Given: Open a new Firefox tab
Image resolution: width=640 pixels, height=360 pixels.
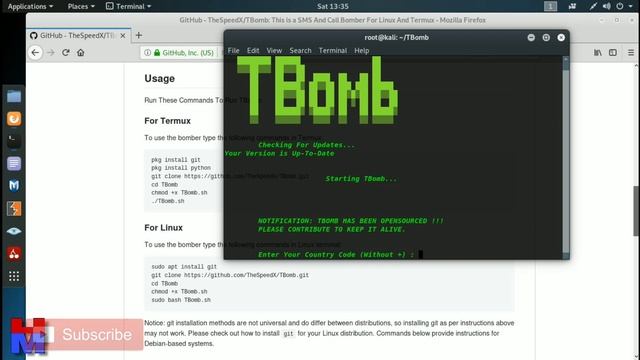Looking at the screenshot, I should click(139, 36).
